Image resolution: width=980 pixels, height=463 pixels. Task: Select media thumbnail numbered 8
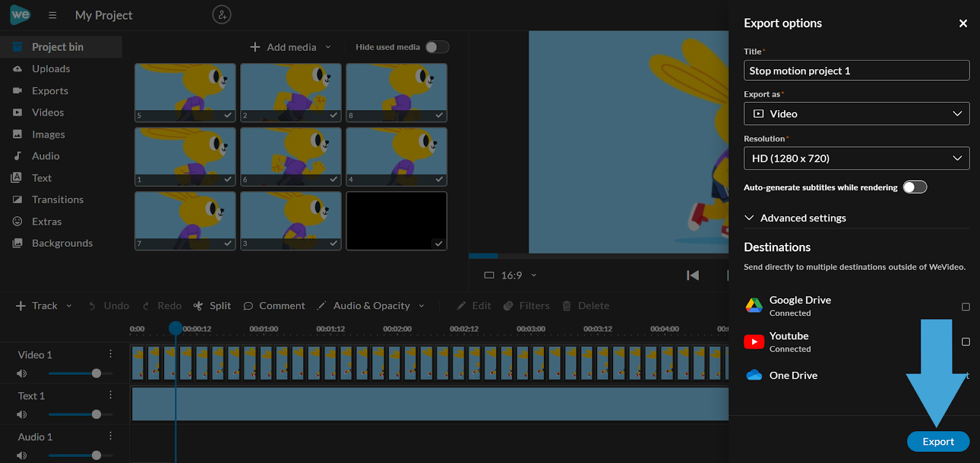(x=396, y=92)
